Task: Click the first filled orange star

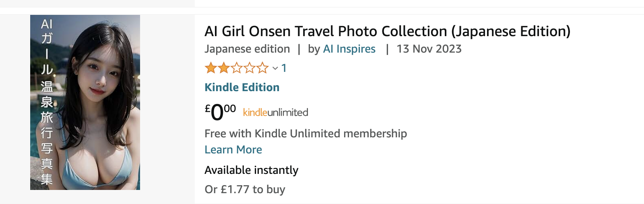Action: coord(211,68)
